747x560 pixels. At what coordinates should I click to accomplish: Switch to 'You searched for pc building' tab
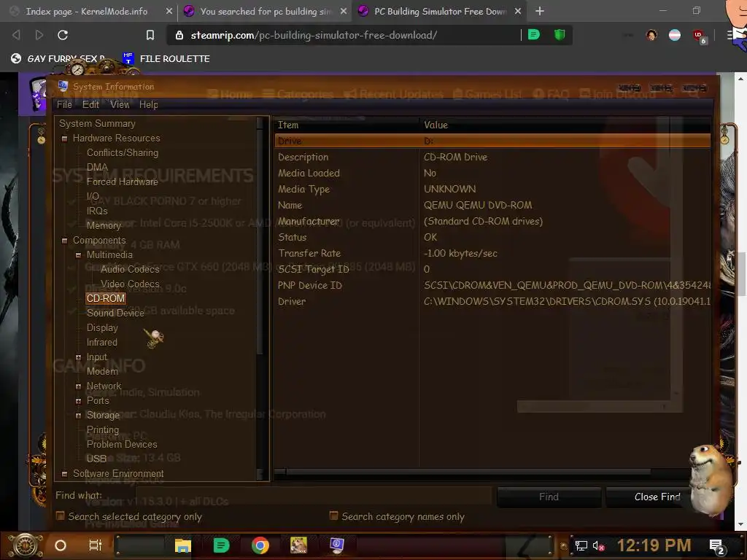pyautogui.click(x=266, y=11)
